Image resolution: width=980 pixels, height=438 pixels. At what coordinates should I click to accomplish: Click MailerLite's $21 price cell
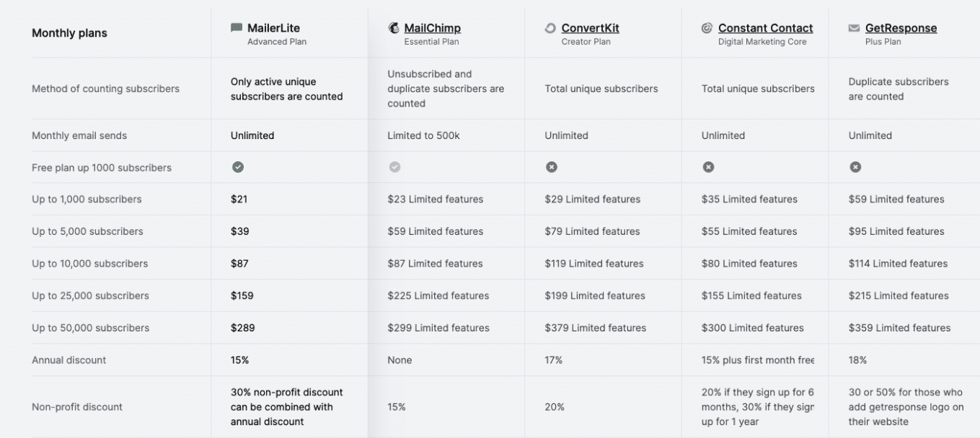point(239,199)
